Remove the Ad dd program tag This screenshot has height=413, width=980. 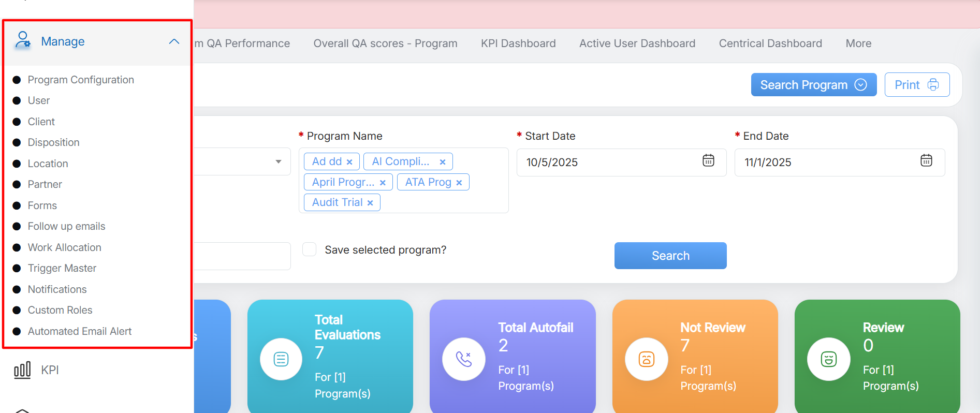pos(349,162)
